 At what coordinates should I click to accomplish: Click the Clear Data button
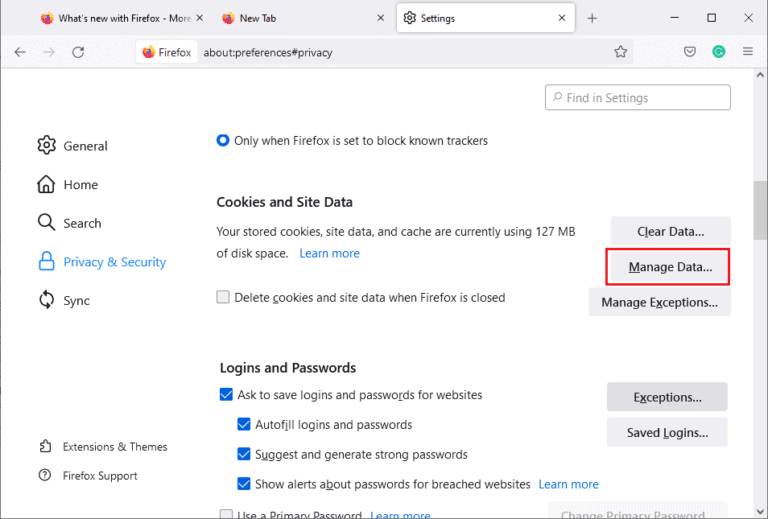(670, 231)
